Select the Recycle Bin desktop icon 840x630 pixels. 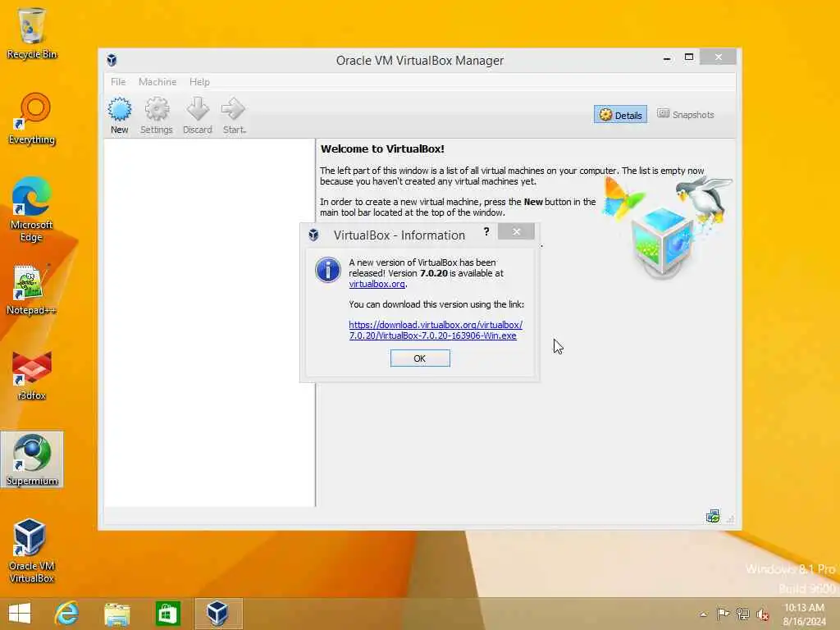(32, 33)
